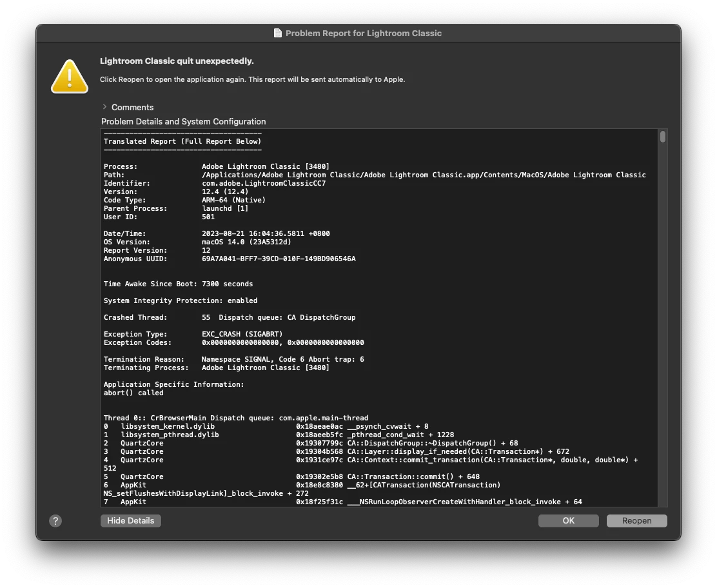The image size is (717, 588).
Task: Expand the Comments section
Action: click(104, 107)
